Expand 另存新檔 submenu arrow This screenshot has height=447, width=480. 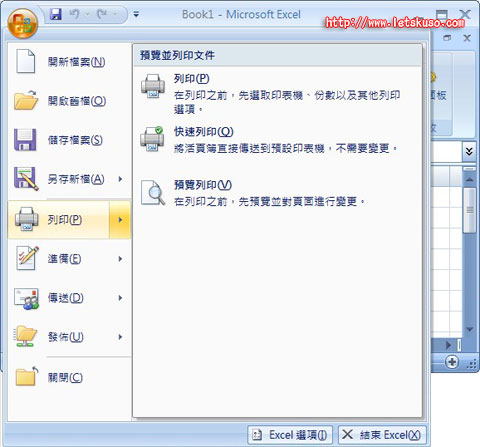(x=120, y=179)
